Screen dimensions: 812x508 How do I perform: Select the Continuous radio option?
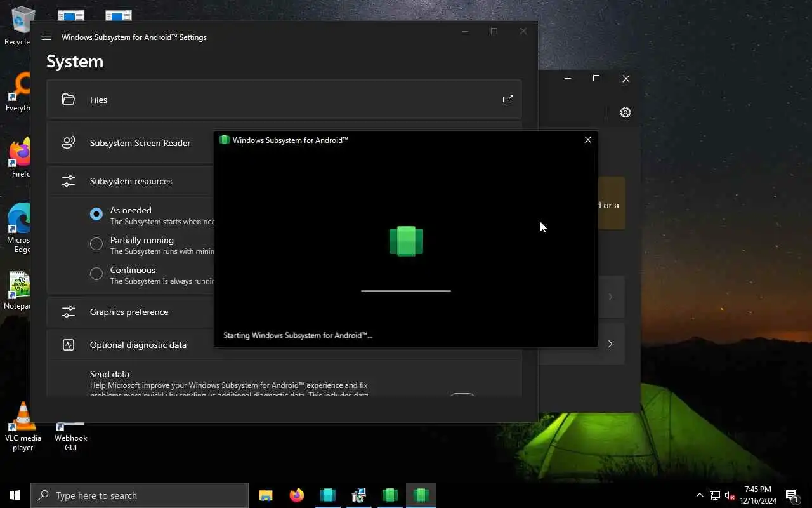pos(96,274)
